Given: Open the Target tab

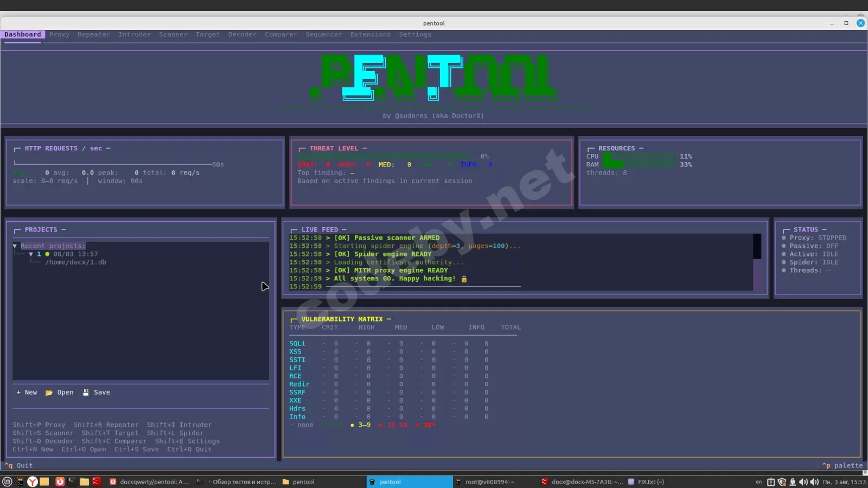Looking at the screenshot, I should pos(208,35).
